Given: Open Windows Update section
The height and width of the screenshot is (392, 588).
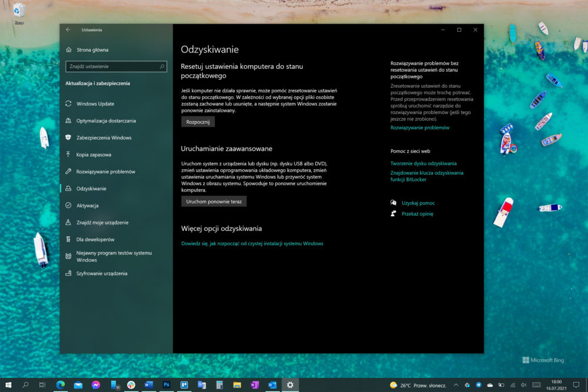Looking at the screenshot, I should click(95, 104).
